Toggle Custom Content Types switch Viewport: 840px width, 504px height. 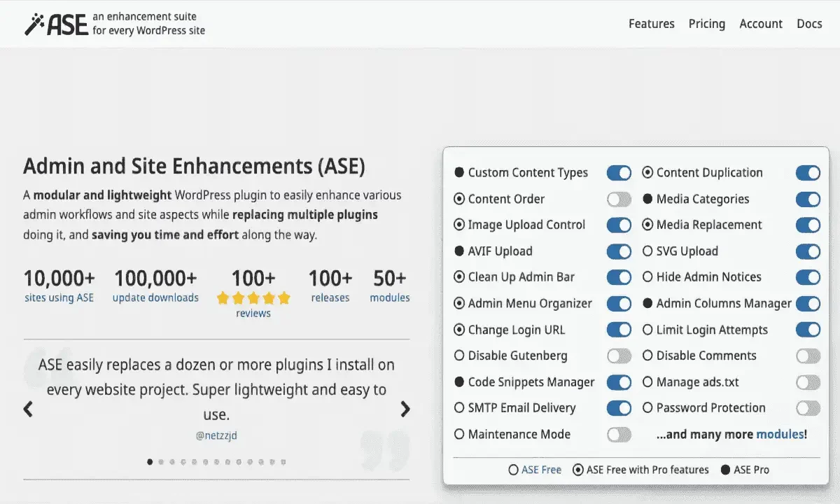619,173
